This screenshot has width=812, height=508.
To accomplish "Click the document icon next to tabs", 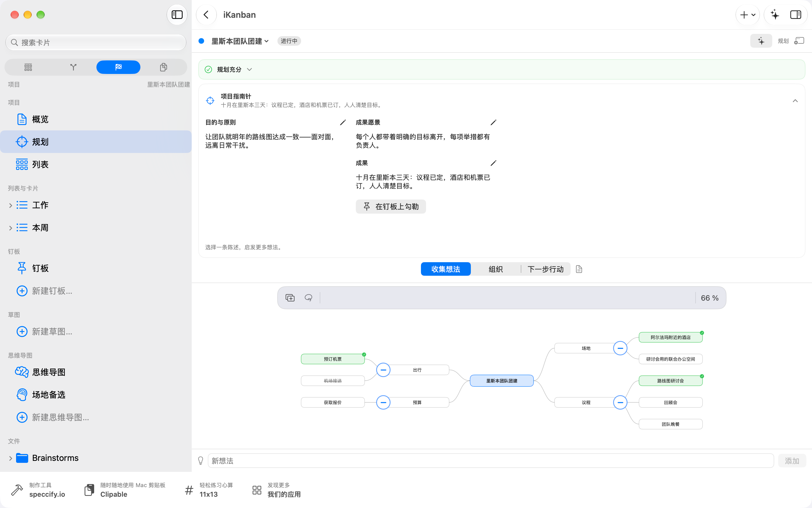I will (579, 269).
